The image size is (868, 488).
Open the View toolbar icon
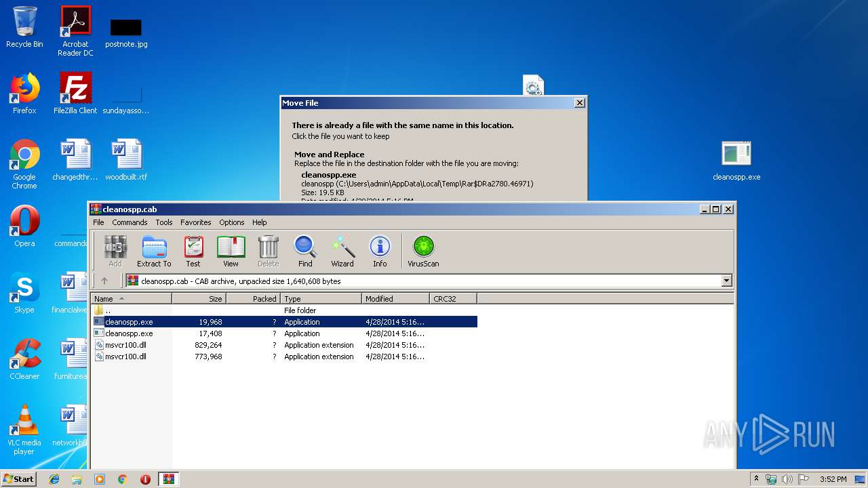tap(231, 251)
